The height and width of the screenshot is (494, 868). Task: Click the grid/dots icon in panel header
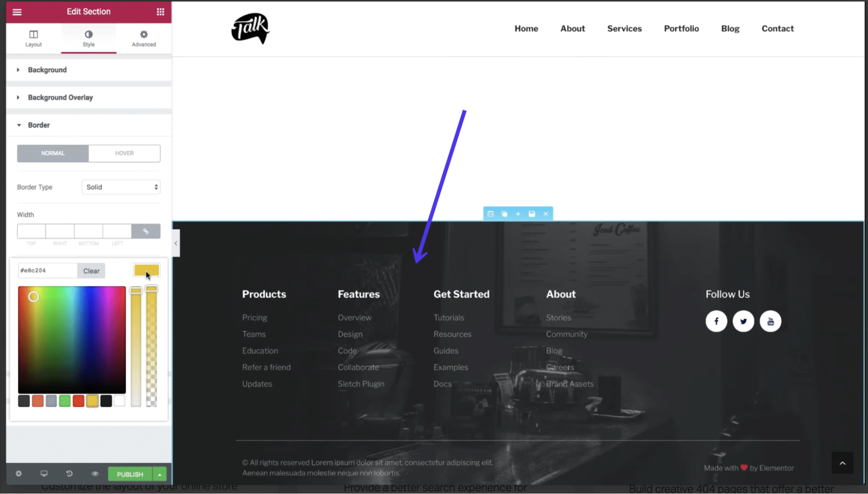160,11
